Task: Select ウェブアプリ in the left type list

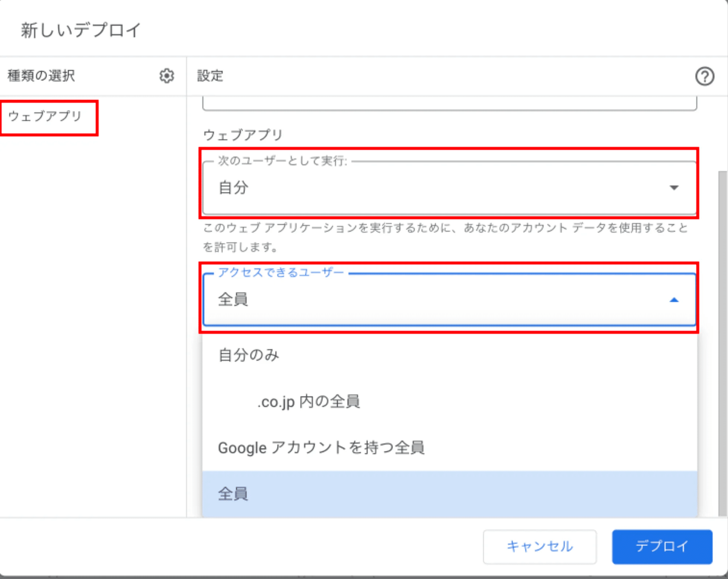Action: (45, 116)
